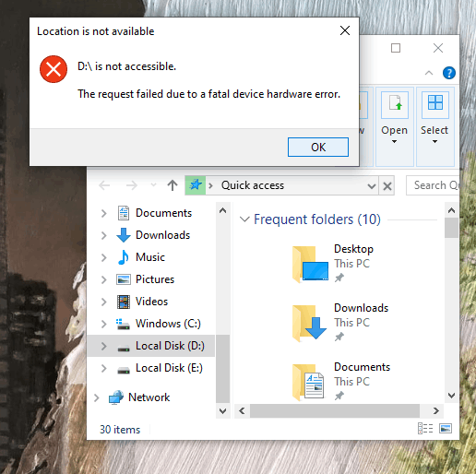
Task: Switch to Details view icon in status bar
Action: point(425,428)
